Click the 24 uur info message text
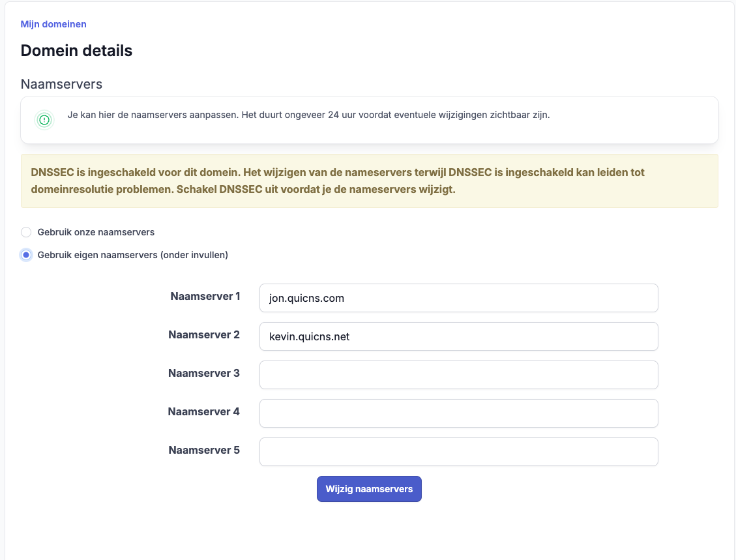 (308, 115)
